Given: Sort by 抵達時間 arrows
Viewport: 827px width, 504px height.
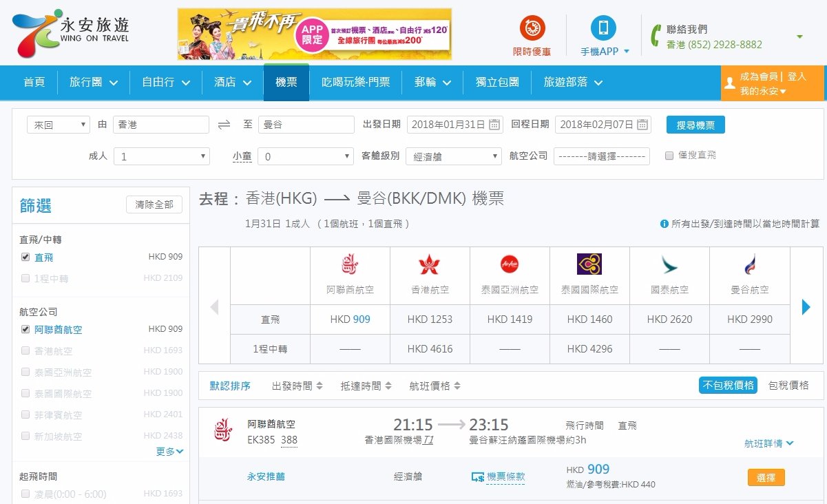Looking at the screenshot, I should pyautogui.click(x=388, y=386).
